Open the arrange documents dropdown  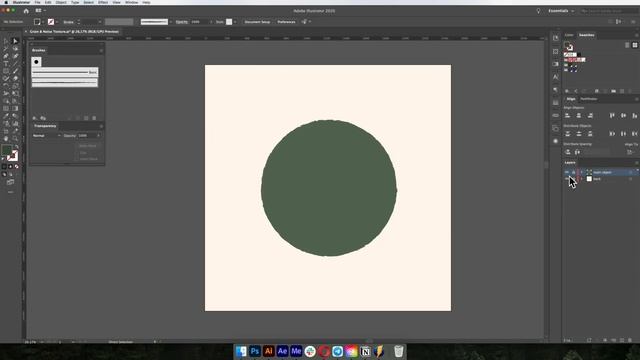[40, 11]
